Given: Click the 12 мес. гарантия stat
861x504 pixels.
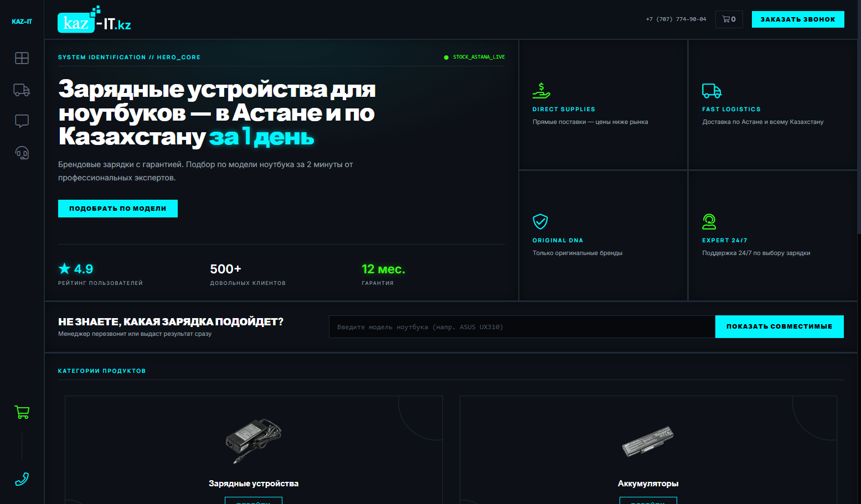Looking at the screenshot, I should (x=383, y=274).
